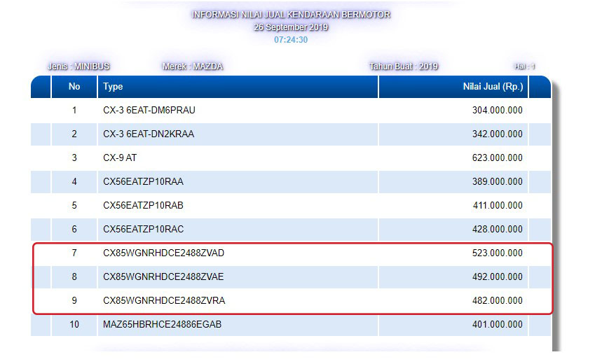Click the "Jenis : MINIBUS" label
Image resolution: width=602 pixels, height=364 pixels.
pyautogui.click(x=78, y=66)
